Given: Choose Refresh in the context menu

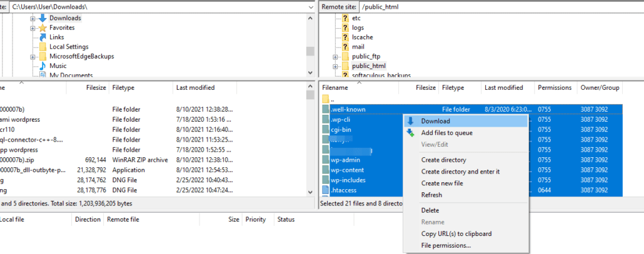Looking at the screenshot, I should (465, 195).
